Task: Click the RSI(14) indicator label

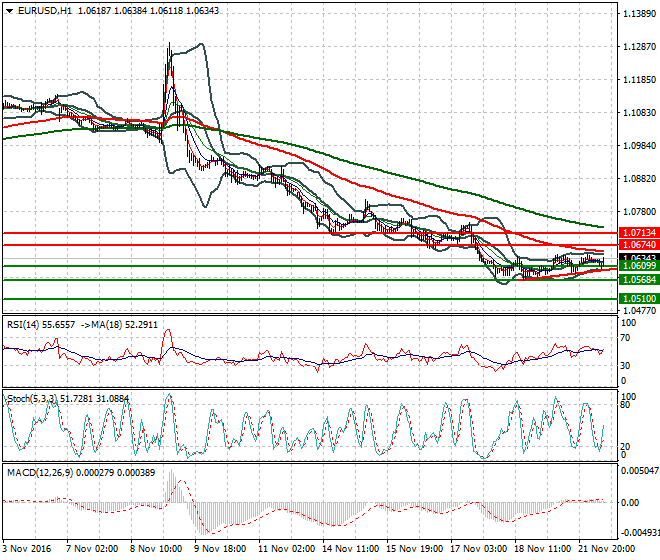Action: pos(28,325)
